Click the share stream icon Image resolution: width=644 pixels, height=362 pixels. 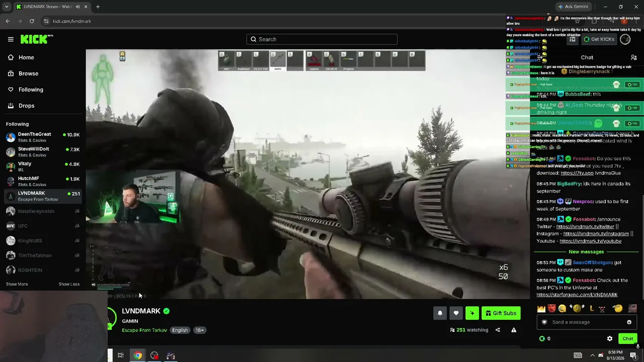(x=498, y=330)
